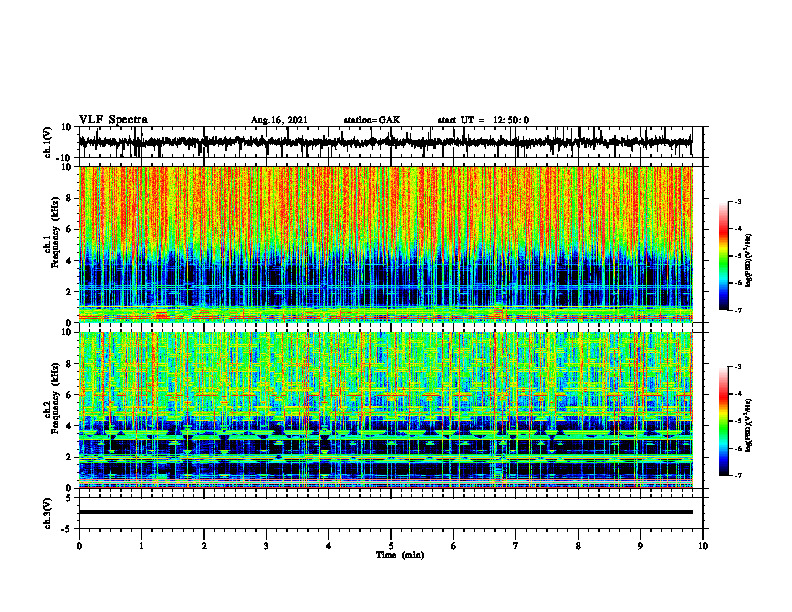Click the ch.1 spectrogram "8" kHz tick label
The image size is (792, 612).
point(69,198)
